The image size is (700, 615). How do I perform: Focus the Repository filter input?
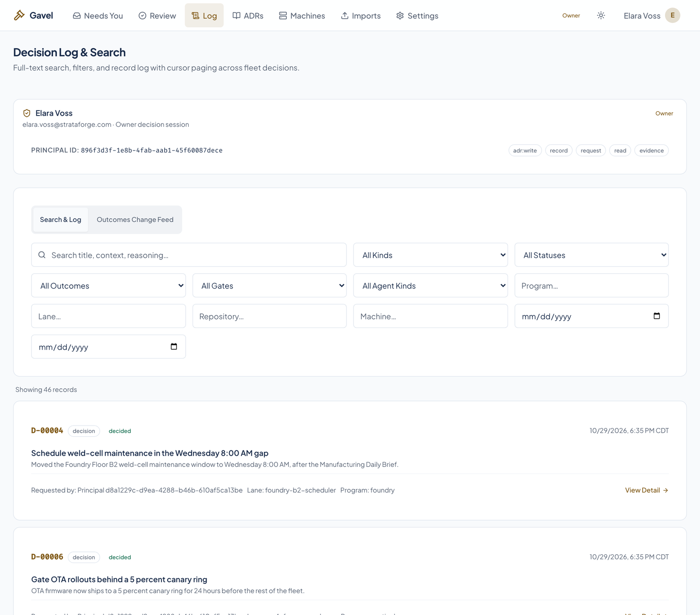270,316
